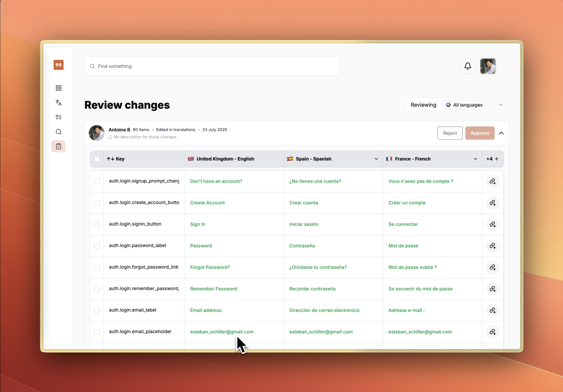The width and height of the screenshot is (563, 392).
Task: Open the review clipboard icon in sidebar
Action: (58, 146)
